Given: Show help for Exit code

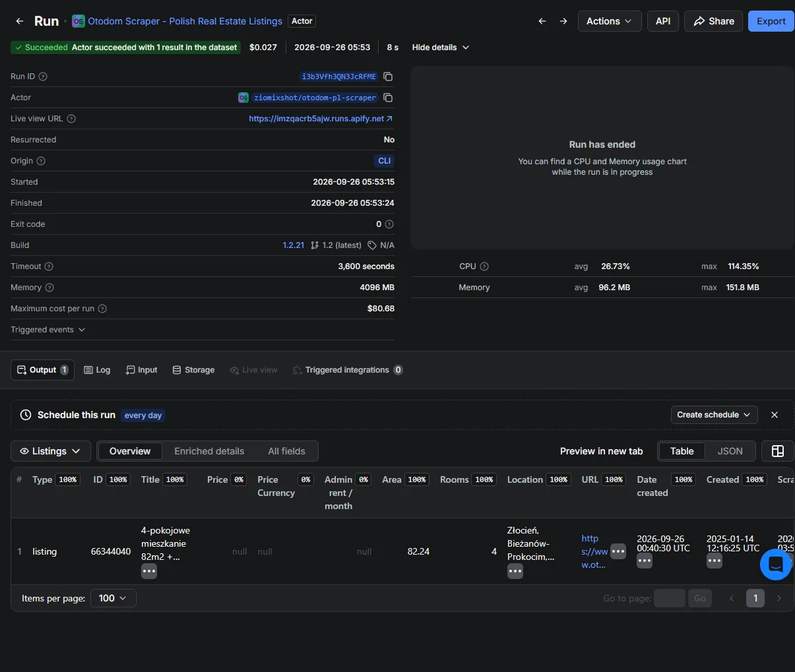Looking at the screenshot, I should click(389, 224).
